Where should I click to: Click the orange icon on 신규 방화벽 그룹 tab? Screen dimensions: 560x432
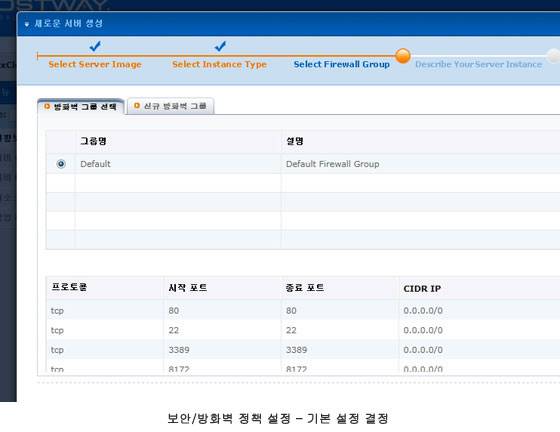coord(136,106)
